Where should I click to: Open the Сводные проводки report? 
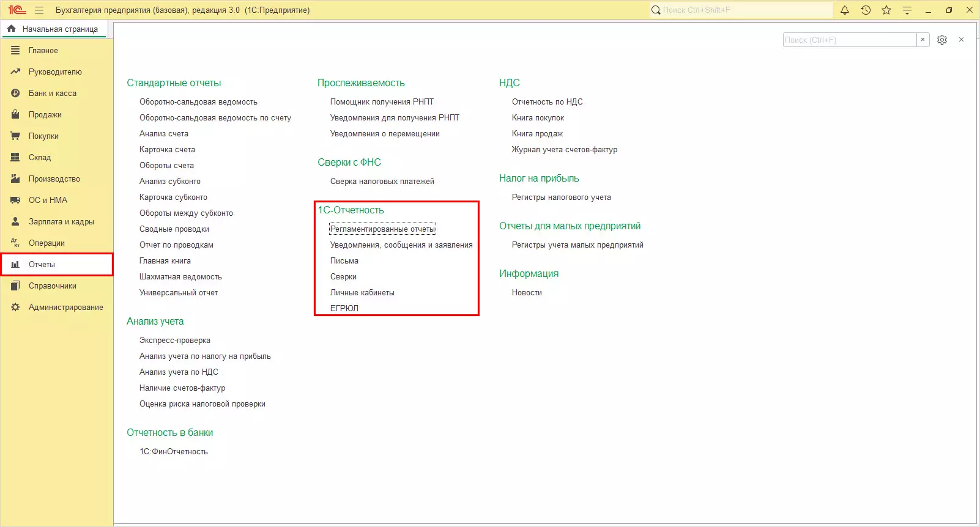point(174,229)
